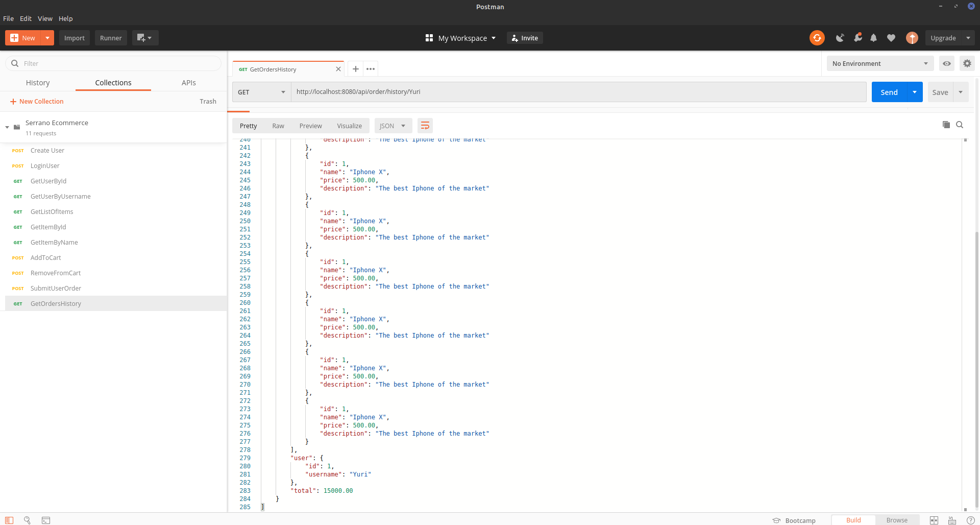Switch to the History tab
Image resolution: width=980 pixels, height=525 pixels.
click(x=38, y=83)
